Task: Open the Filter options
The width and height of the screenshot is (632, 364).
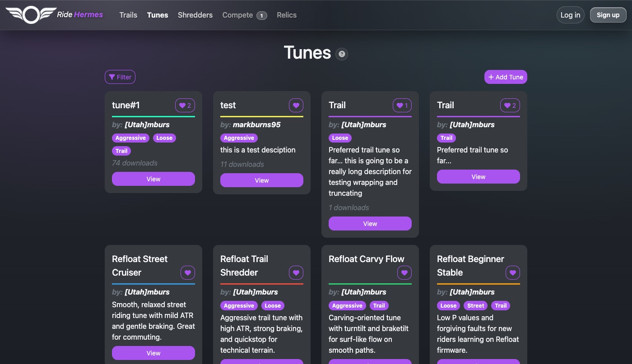Action: pos(120,77)
